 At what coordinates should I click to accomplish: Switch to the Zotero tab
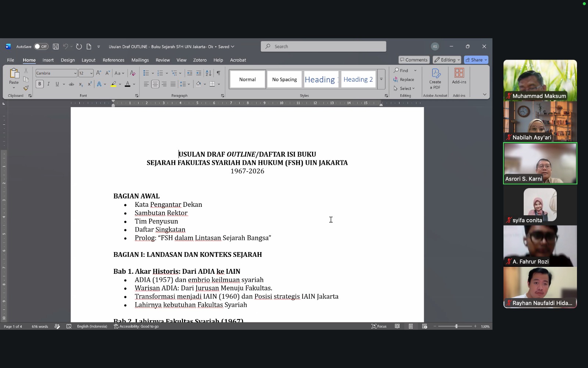200,60
